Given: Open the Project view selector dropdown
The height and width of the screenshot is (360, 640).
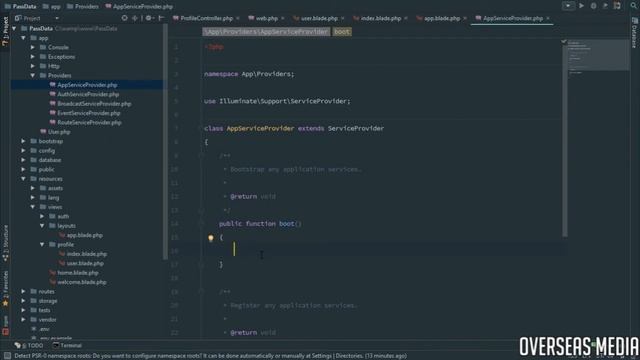Looking at the screenshot, I should 37,18.
